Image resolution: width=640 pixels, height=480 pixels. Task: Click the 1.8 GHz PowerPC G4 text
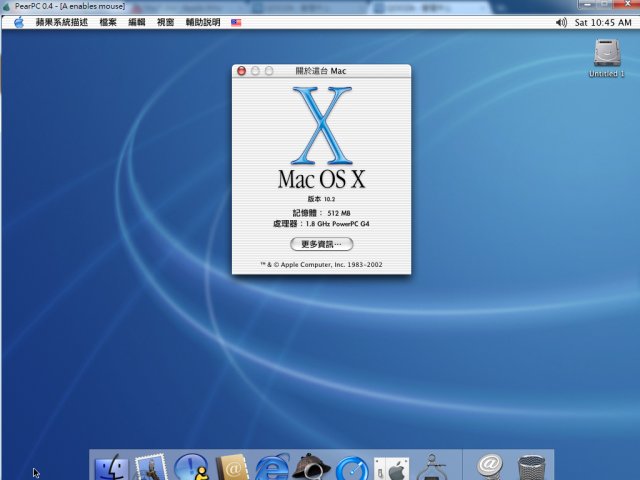[338, 224]
